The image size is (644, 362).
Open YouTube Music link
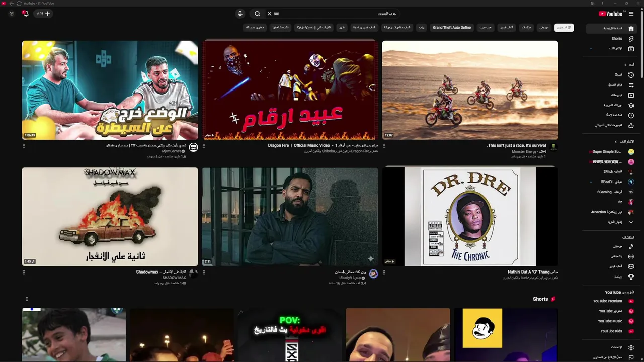click(x=611, y=321)
